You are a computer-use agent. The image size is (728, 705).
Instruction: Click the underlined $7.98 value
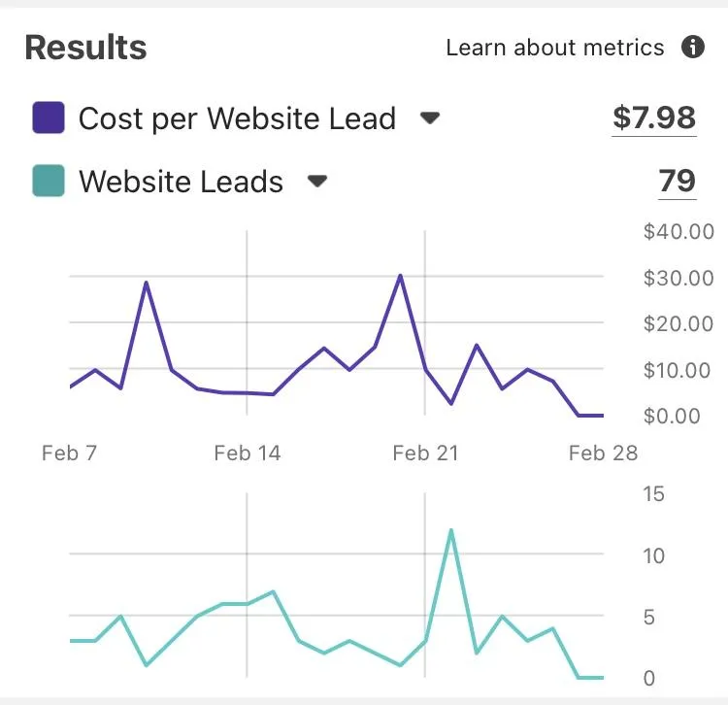pyautogui.click(x=654, y=118)
